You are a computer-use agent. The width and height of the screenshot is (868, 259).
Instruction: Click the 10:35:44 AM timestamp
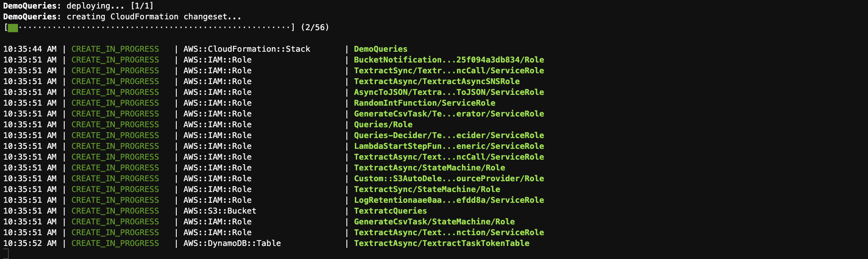30,49
